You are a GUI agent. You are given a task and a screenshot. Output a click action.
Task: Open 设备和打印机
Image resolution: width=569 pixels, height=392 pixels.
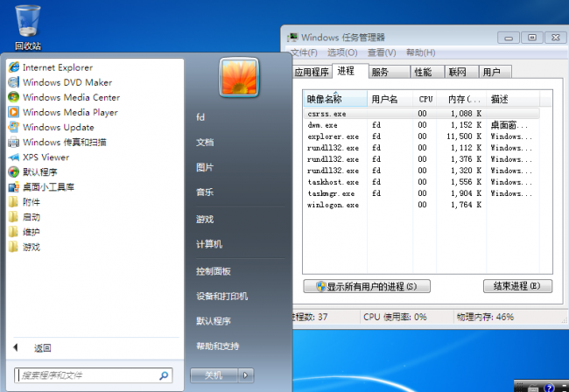(222, 297)
